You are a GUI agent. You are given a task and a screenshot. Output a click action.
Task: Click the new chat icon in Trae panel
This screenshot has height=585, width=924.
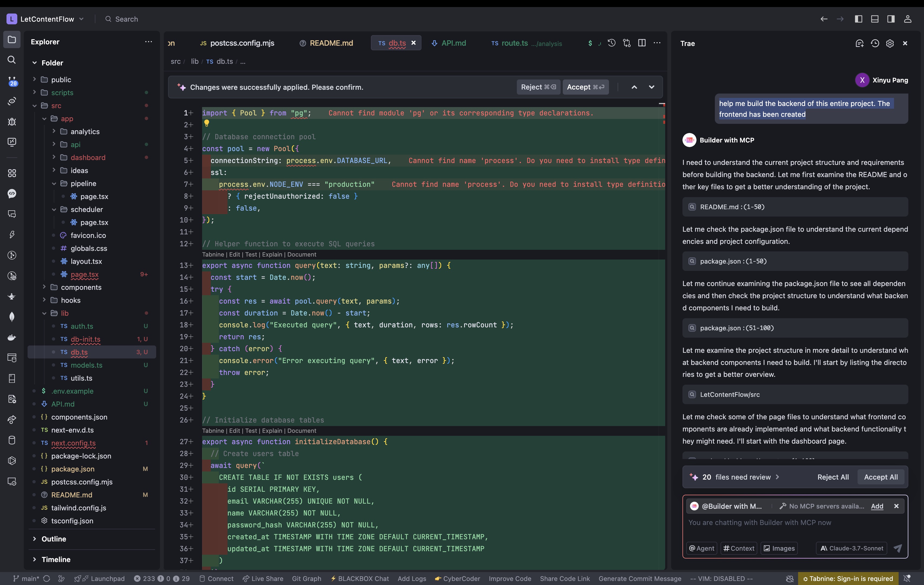tap(859, 43)
